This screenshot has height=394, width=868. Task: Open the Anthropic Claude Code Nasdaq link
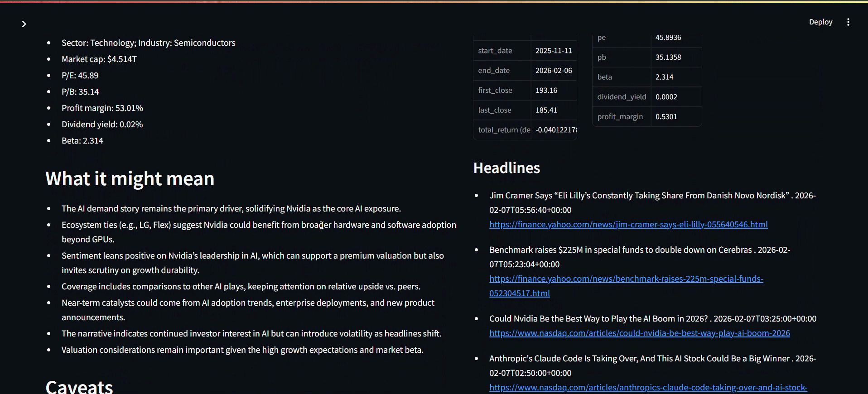coord(648,388)
